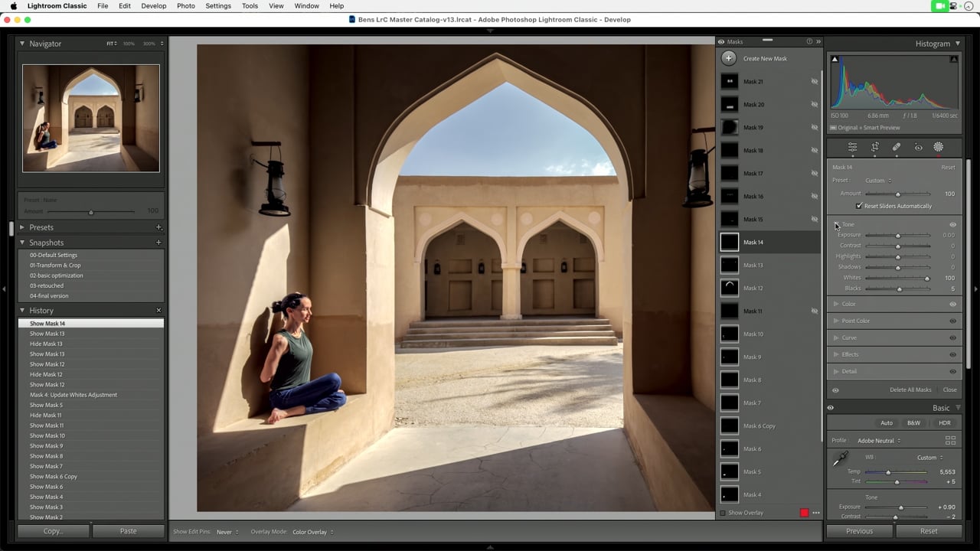Adjust the mask Amount slider
The width and height of the screenshot is (980, 551).
(x=898, y=194)
